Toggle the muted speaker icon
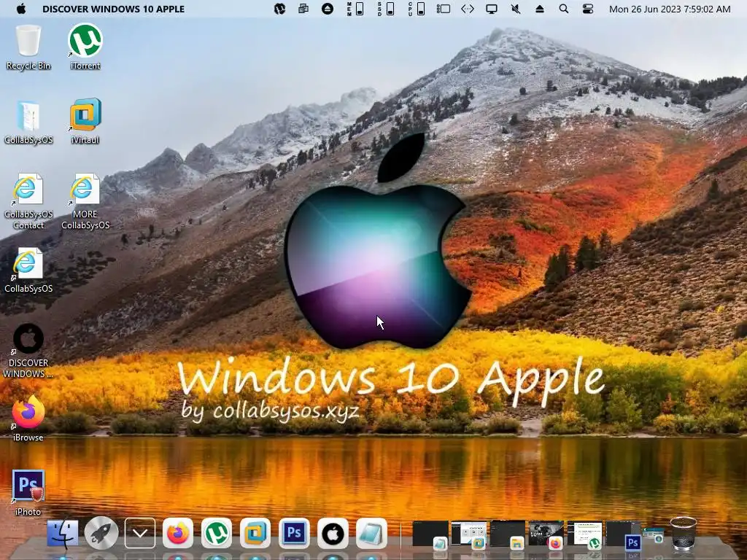 tap(516, 9)
